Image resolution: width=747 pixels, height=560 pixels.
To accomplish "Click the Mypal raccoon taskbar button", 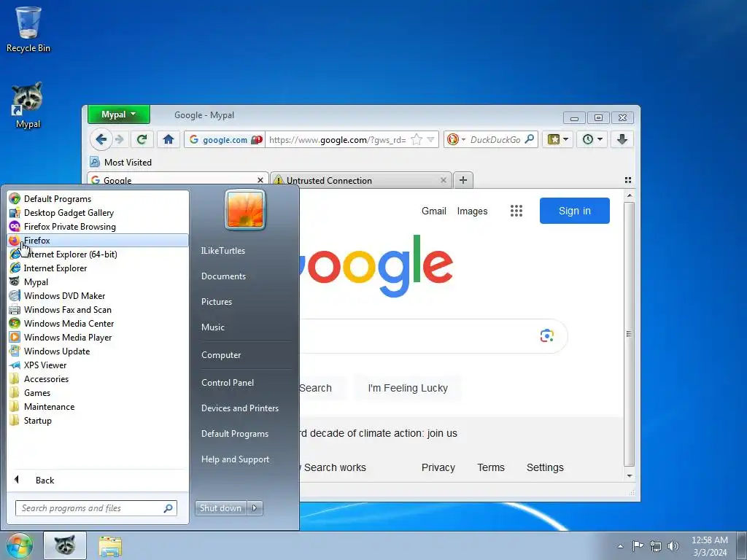I will (x=65, y=545).
